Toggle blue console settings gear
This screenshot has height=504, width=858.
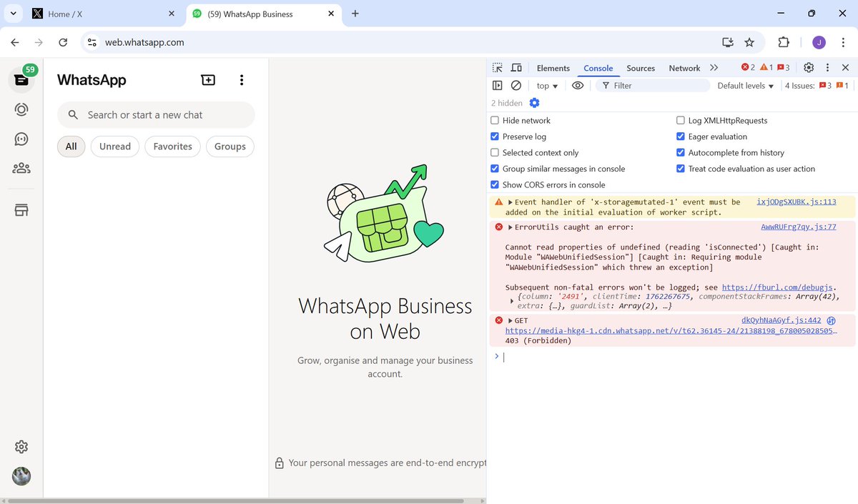click(x=534, y=103)
